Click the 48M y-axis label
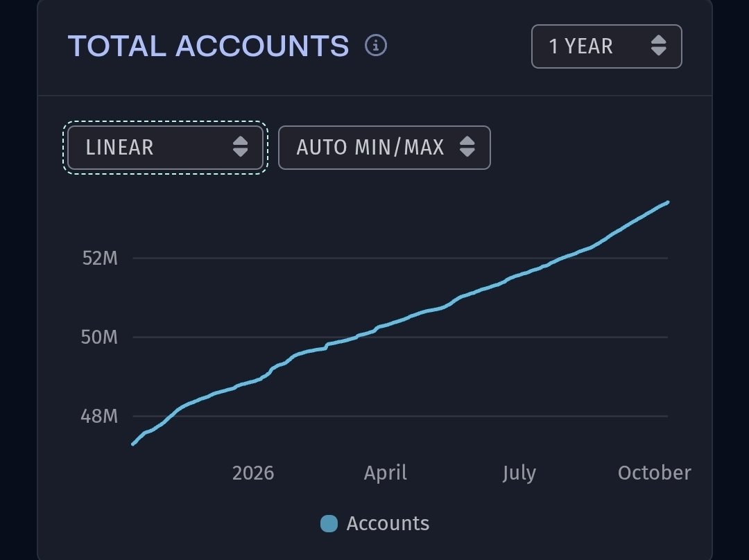 pos(99,417)
